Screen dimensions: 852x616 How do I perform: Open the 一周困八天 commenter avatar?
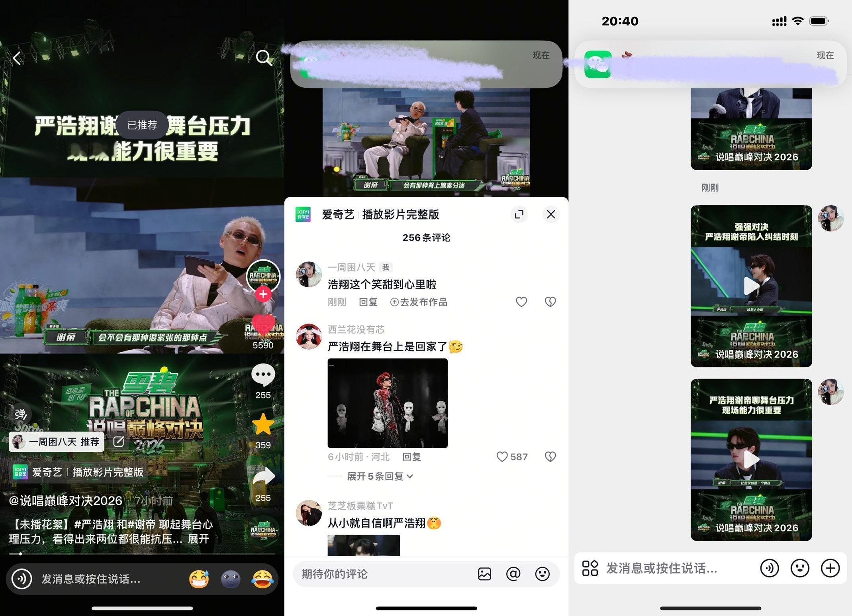click(x=309, y=275)
